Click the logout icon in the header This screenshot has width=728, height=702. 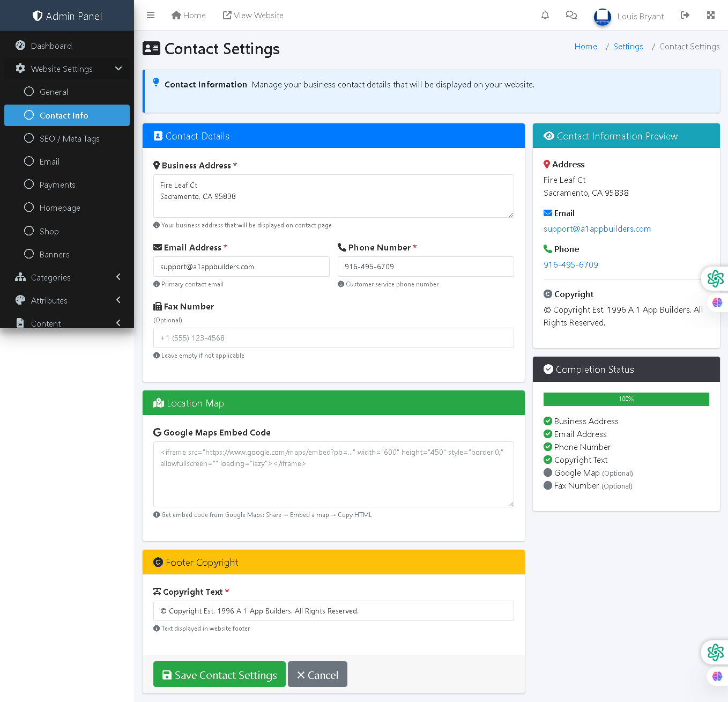(x=685, y=15)
